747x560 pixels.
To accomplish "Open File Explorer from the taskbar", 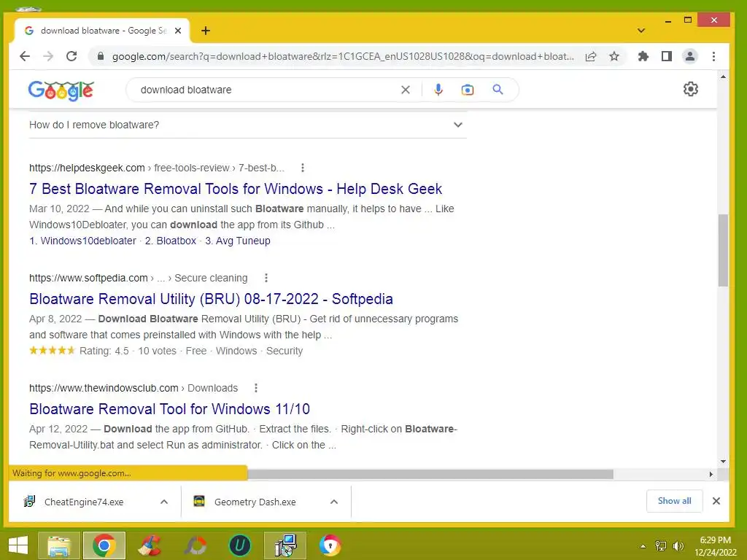I will (x=59, y=545).
